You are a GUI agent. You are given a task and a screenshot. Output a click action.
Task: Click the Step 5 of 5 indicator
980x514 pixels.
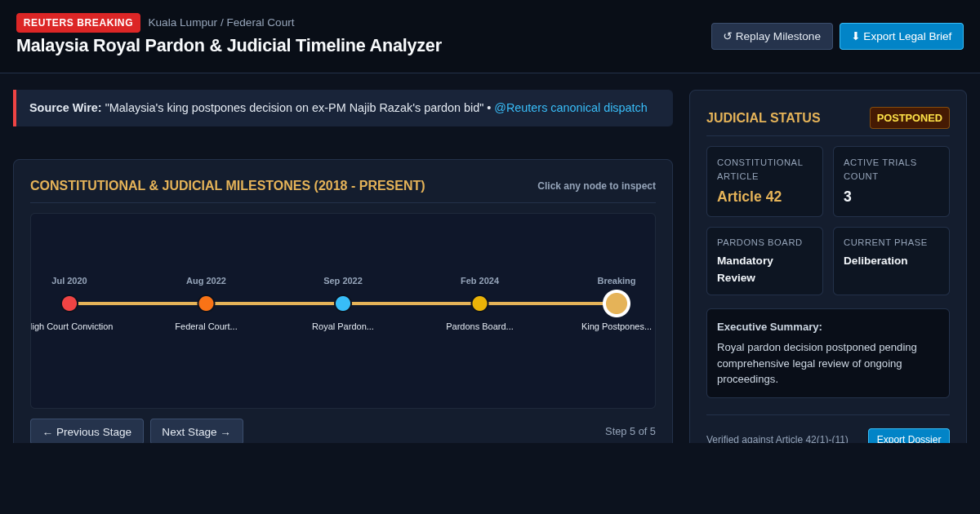pyautogui.click(x=630, y=431)
